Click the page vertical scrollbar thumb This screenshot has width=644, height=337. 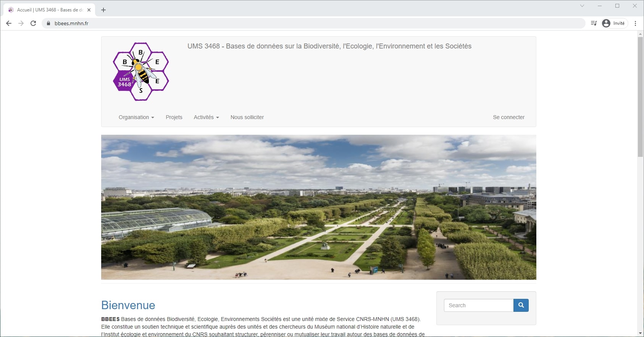640,97
